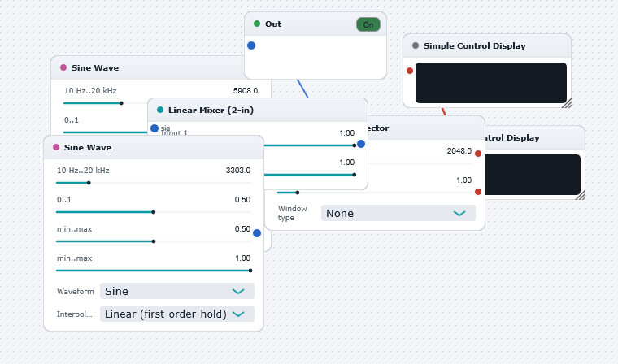618x364 pixels.
Task: Click the Linear Mixer (2-in) title
Action: coord(211,110)
